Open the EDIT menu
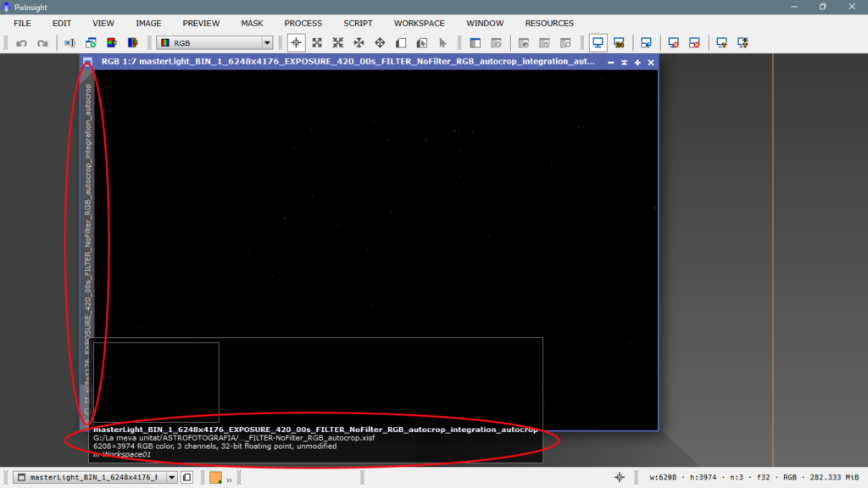Viewport: 868px width, 488px height. (62, 23)
